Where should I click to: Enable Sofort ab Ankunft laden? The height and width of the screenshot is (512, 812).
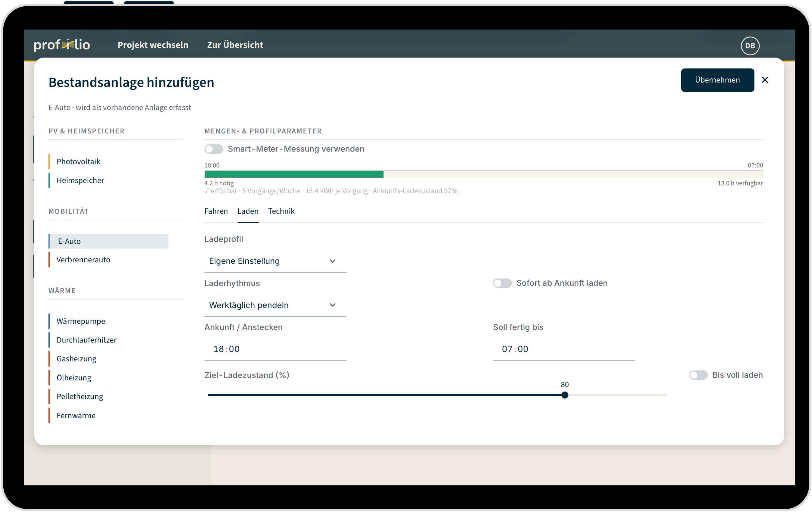pyautogui.click(x=502, y=283)
